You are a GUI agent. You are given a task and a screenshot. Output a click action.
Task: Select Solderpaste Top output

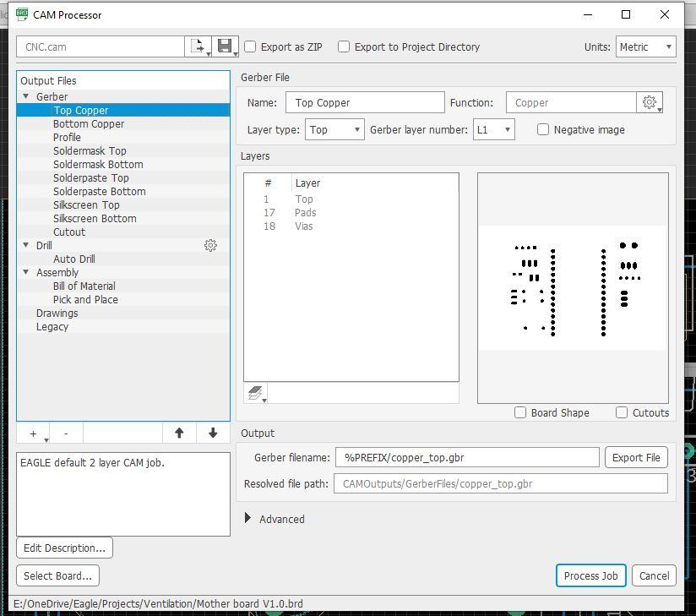(x=123, y=178)
